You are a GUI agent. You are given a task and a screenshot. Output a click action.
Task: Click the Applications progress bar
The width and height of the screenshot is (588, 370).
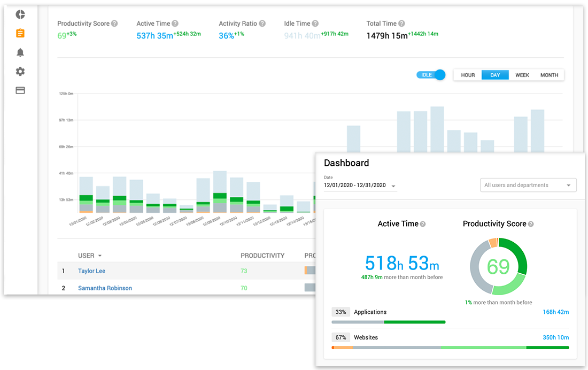pos(389,322)
